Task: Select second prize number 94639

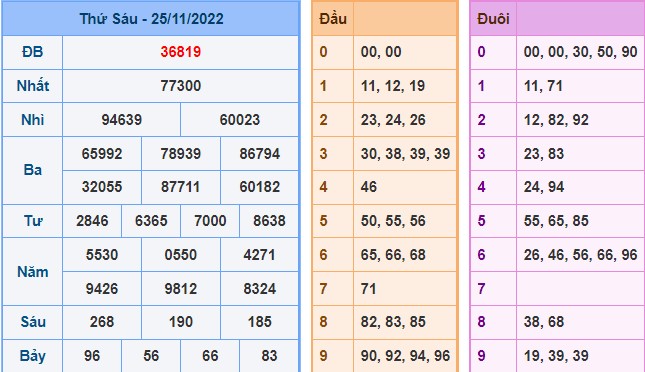Action: click(x=122, y=120)
